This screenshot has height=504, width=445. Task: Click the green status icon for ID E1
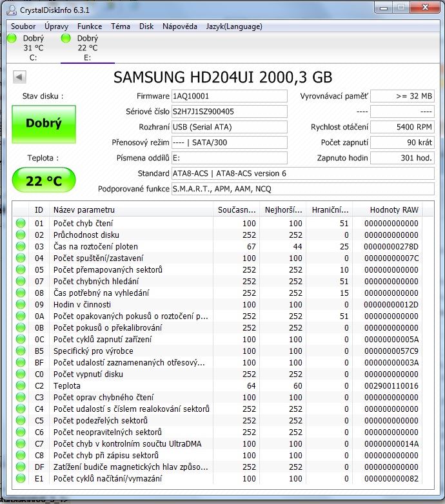click(21, 478)
